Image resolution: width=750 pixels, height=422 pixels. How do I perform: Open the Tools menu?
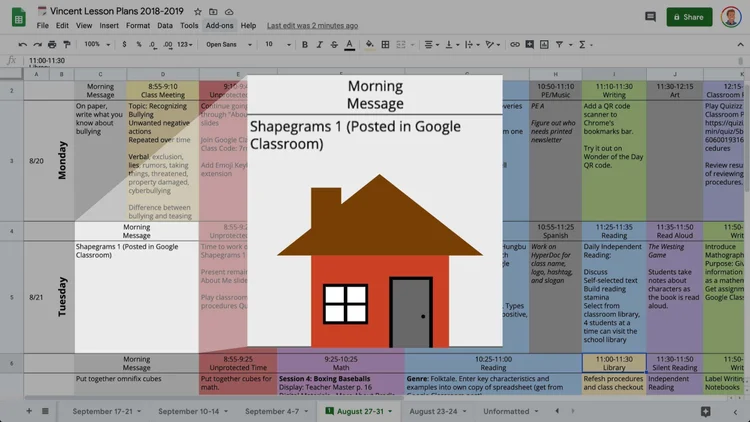(189, 25)
